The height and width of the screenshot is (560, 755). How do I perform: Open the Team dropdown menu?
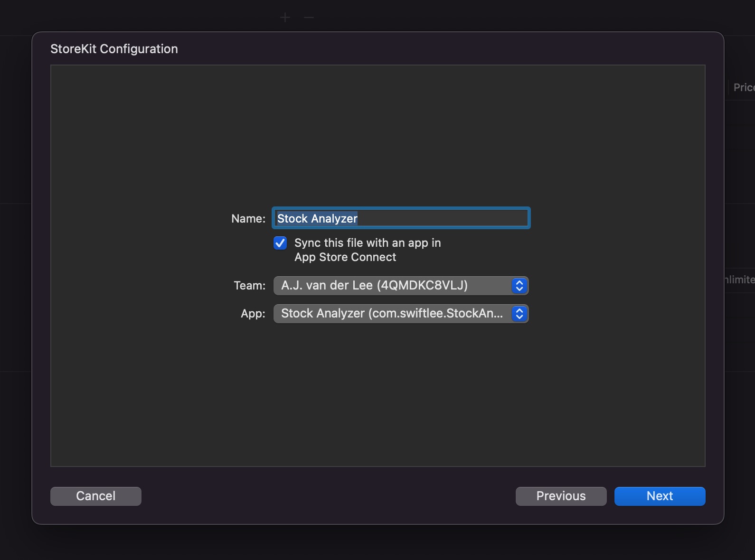(401, 286)
